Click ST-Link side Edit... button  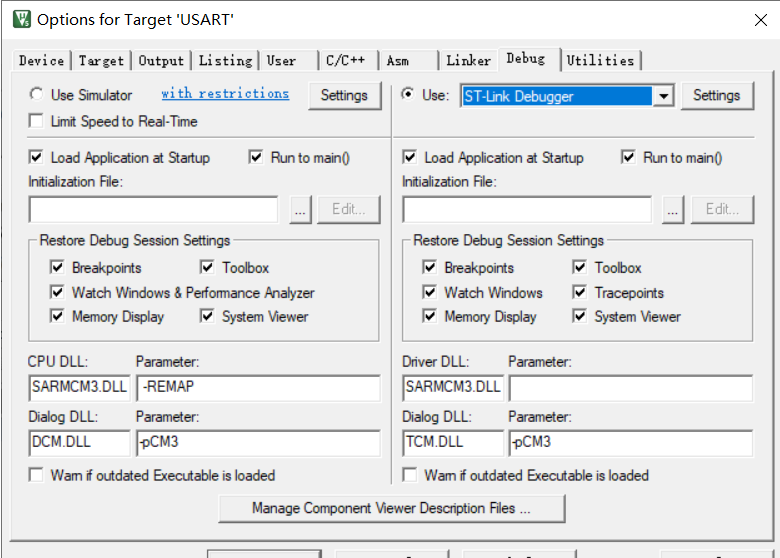click(722, 209)
